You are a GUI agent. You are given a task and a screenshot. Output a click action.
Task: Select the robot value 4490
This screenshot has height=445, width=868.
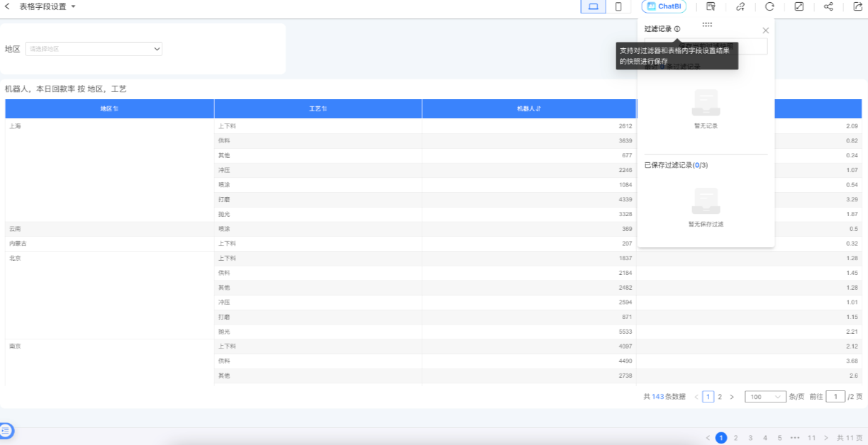tap(625, 361)
